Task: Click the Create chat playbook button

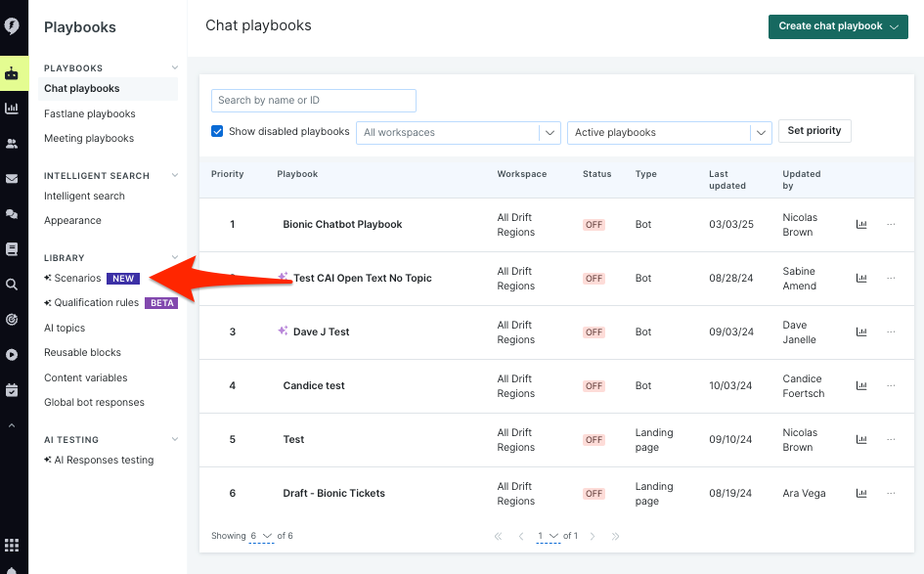Action: 838,26
